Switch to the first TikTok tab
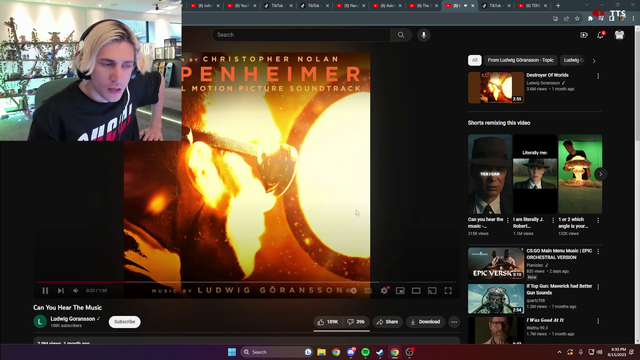640x360 pixels. point(279,6)
